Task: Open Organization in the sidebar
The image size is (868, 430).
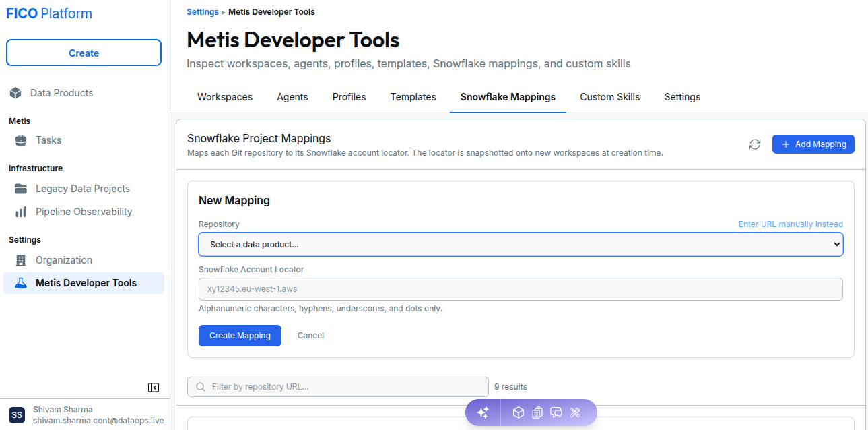Action: point(84,260)
